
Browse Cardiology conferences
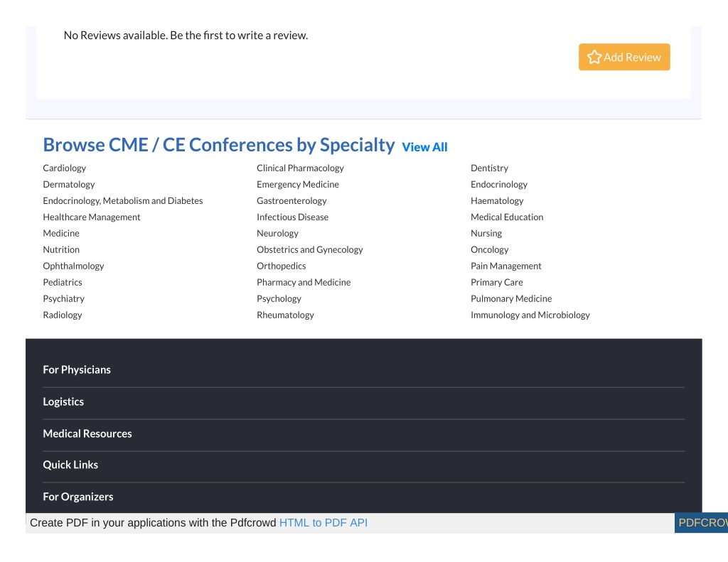(65, 168)
